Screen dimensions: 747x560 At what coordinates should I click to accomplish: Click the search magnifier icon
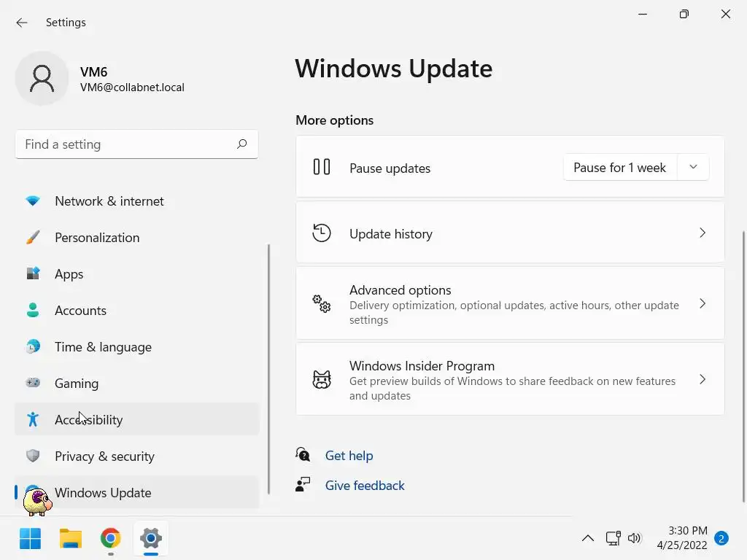(242, 144)
